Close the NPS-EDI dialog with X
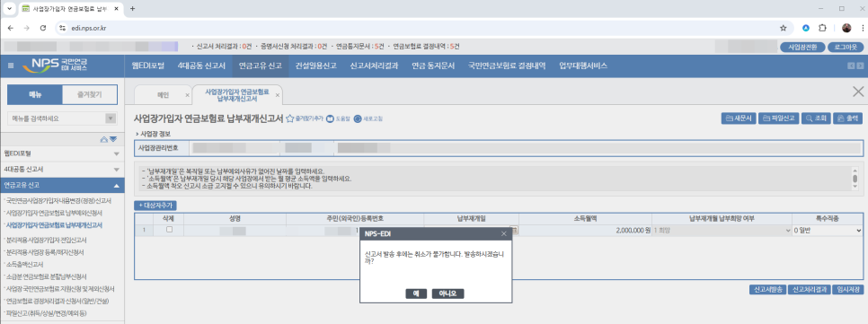868x324 pixels. tap(504, 234)
